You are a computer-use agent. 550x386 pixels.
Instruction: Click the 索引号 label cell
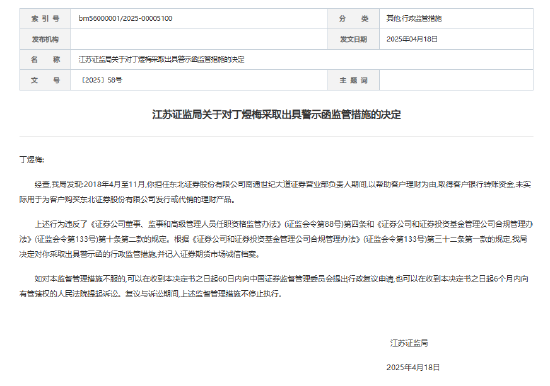click(x=45, y=19)
